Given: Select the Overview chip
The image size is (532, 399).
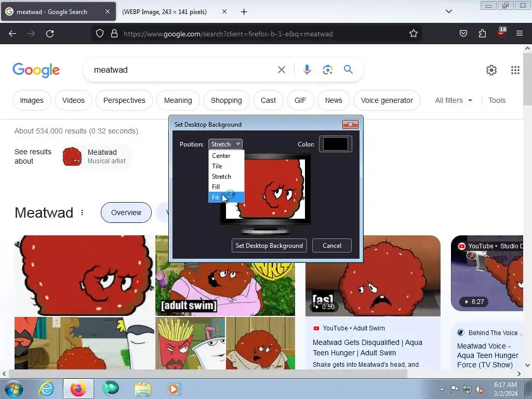Looking at the screenshot, I should [x=126, y=212].
